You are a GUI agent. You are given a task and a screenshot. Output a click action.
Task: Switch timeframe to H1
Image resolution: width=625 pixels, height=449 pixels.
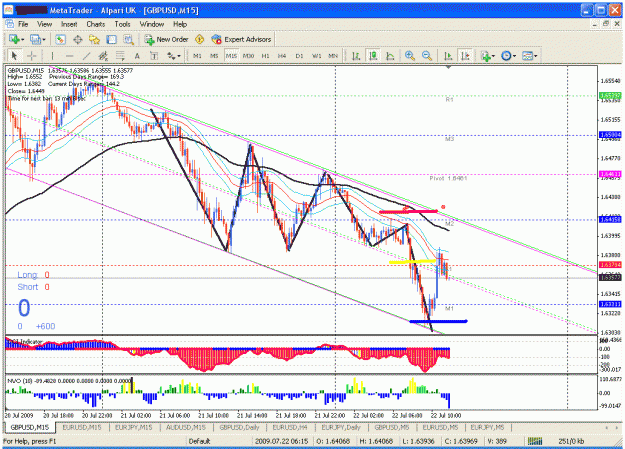265,56
